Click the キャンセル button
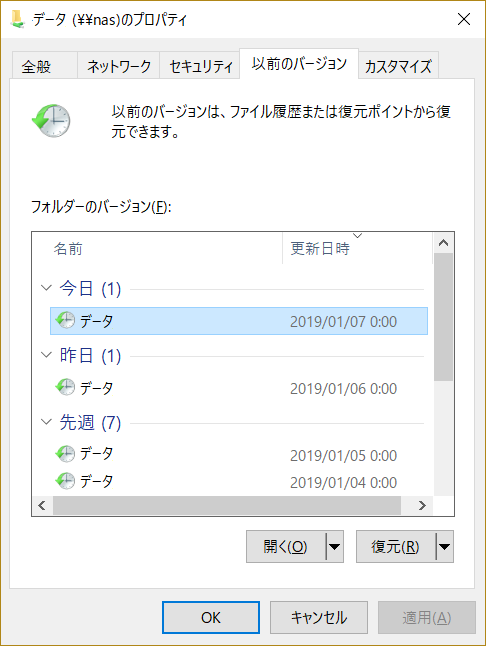The height and width of the screenshot is (646, 486). 319,617
